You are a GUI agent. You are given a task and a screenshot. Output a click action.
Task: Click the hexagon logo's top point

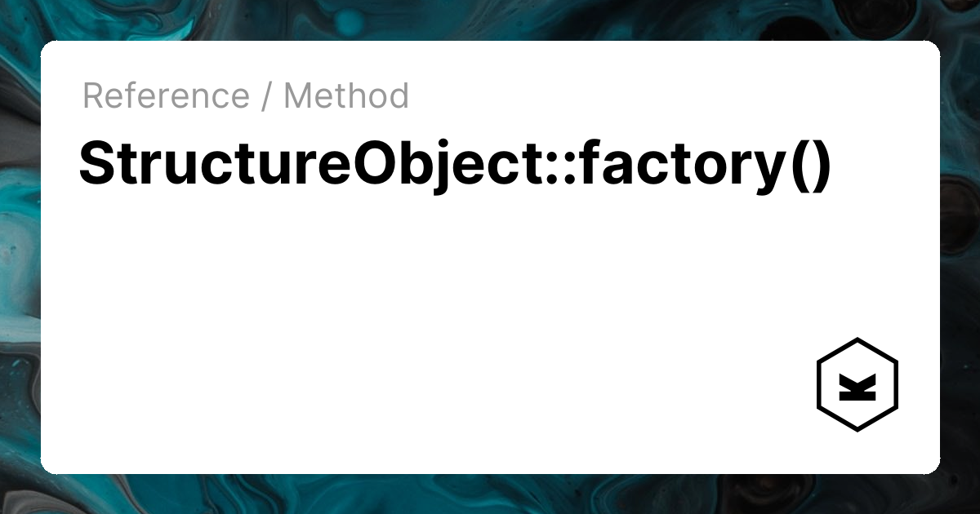point(857,339)
